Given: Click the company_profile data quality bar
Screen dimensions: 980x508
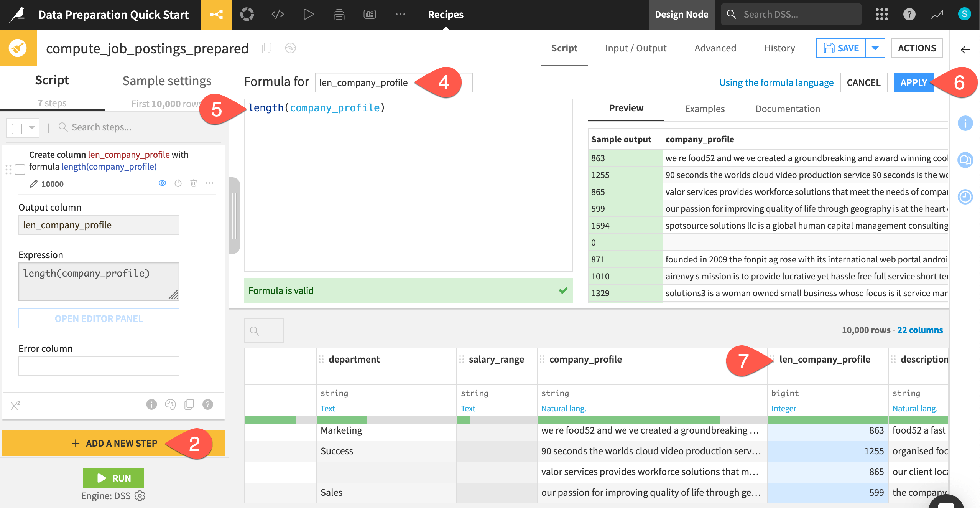Looking at the screenshot, I should pos(652,420).
